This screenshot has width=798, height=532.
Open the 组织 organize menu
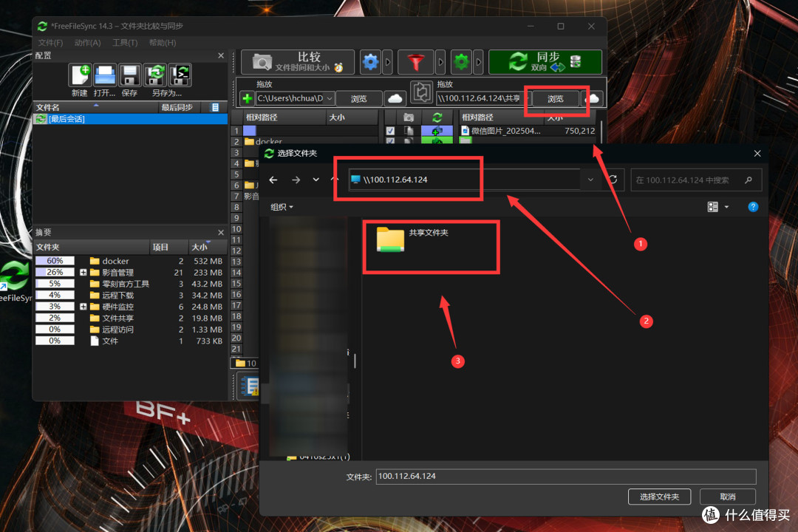pos(282,207)
